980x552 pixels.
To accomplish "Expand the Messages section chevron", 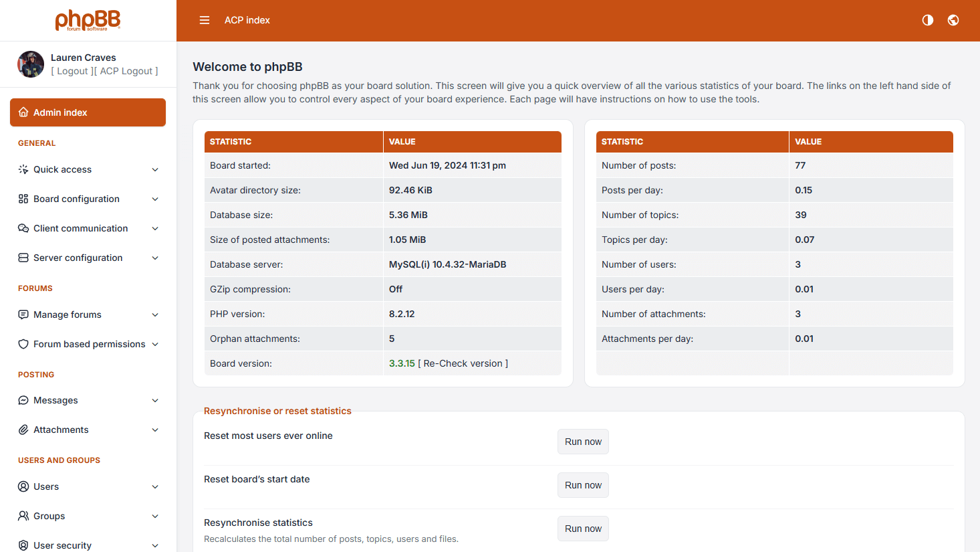I will pyautogui.click(x=155, y=400).
